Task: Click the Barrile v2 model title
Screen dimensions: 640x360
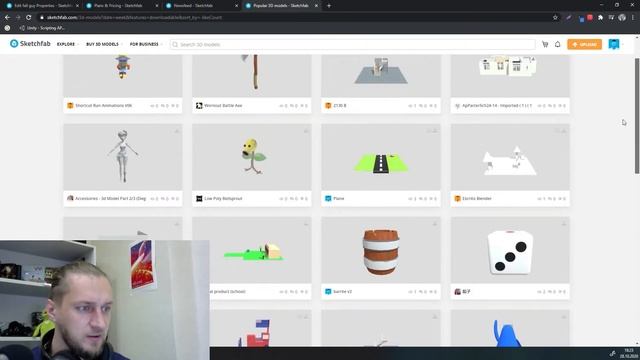Action: (x=342, y=291)
